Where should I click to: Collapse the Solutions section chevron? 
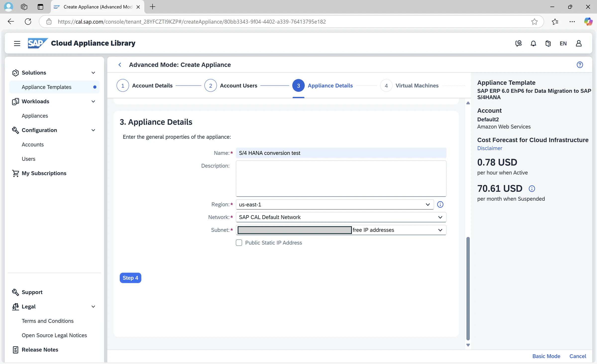(x=93, y=73)
